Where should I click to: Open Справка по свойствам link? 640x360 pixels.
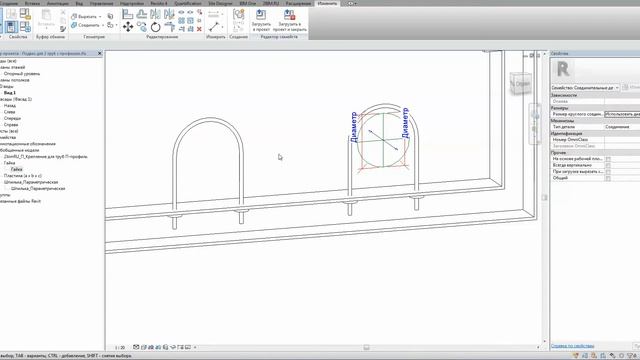point(572,346)
